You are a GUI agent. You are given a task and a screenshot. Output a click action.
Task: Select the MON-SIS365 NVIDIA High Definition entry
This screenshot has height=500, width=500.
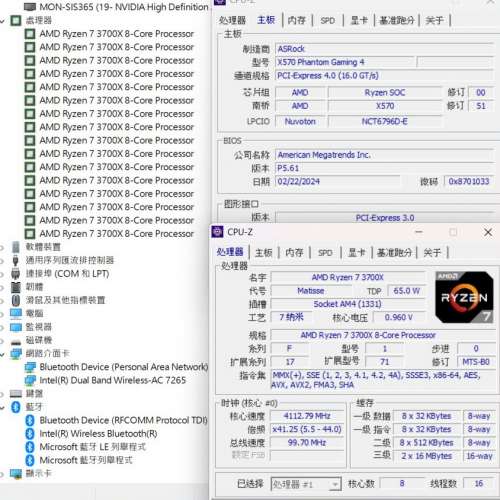pyautogui.click(x=124, y=7)
